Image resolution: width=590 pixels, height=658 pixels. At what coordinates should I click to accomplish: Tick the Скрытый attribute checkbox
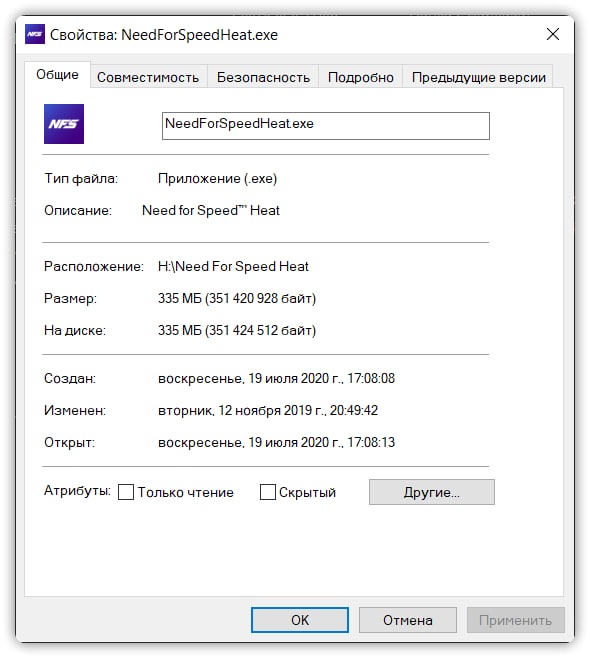(x=268, y=492)
